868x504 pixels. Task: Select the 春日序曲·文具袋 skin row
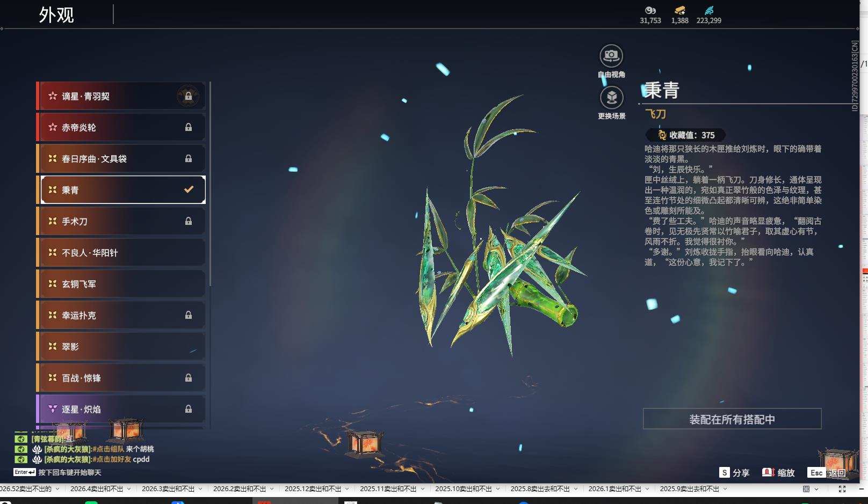click(x=121, y=158)
